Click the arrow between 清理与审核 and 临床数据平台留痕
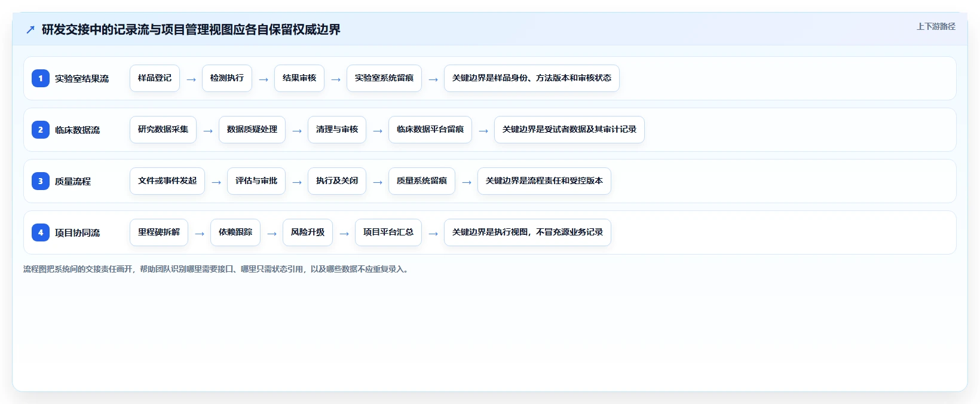This screenshot has width=980, height=404. pos(378,131)
